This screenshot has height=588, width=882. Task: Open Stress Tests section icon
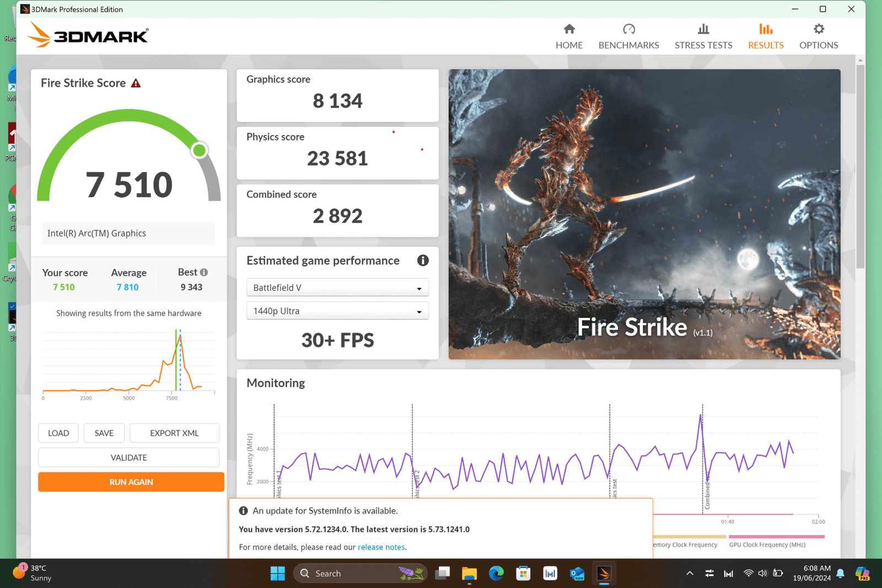(x=703, y=29)
